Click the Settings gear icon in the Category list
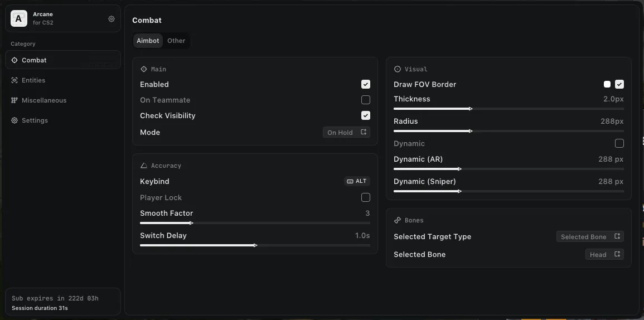Viewport: 644px width, 320px height. 14,120
